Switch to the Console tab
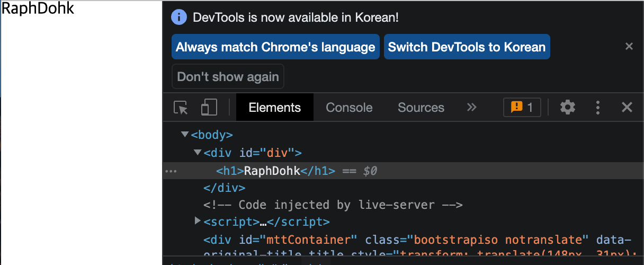Viewport: 644px width, 265px height. 349,108
